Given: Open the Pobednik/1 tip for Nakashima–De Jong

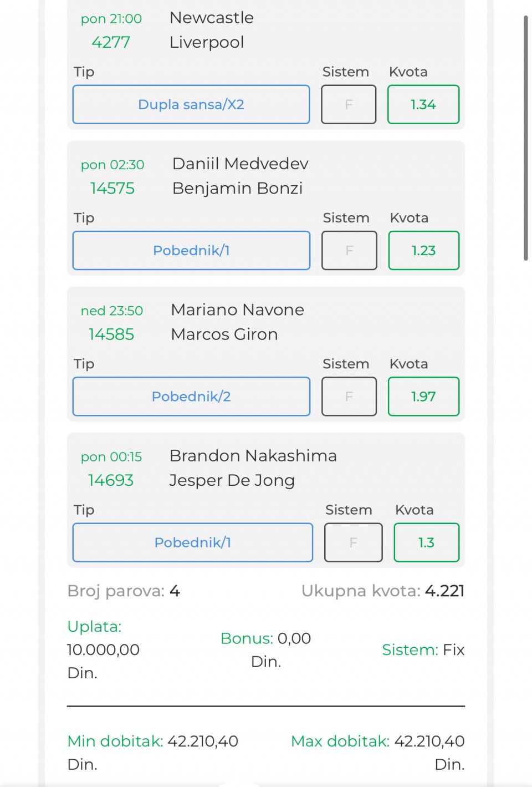Looking at the screenshot, I should 193,542.
